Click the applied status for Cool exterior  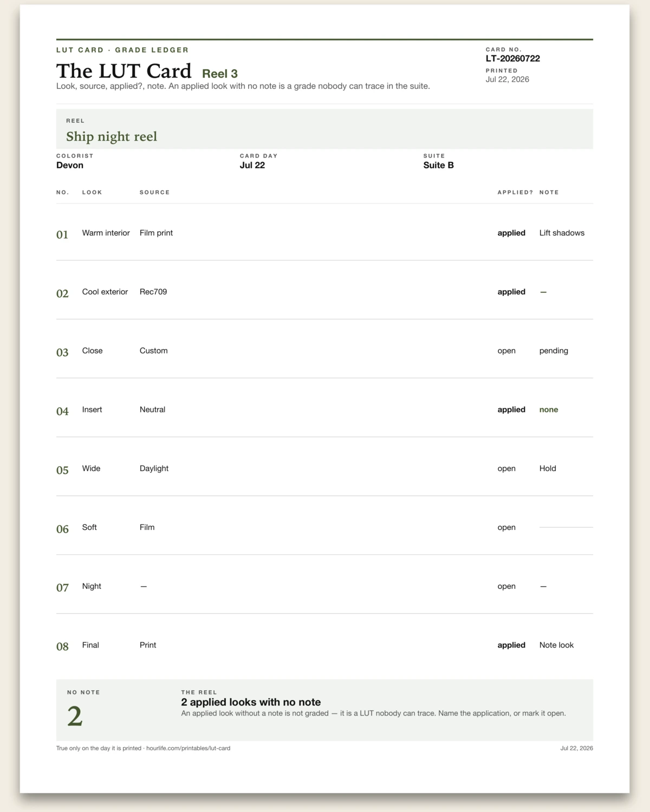coord(511,292)
